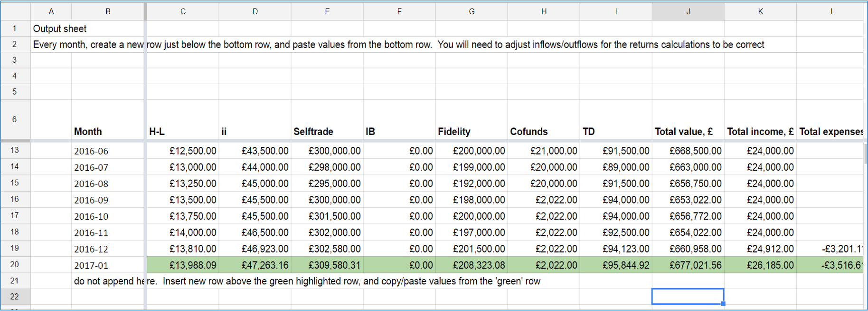Click the 'Fidelity' column heading cell
This screenshot has height=311, width=868.
[454, 132]
